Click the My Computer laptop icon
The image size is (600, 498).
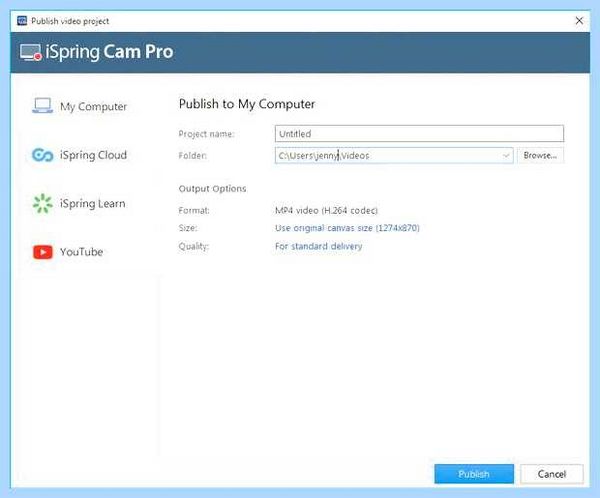click(42, 106)
